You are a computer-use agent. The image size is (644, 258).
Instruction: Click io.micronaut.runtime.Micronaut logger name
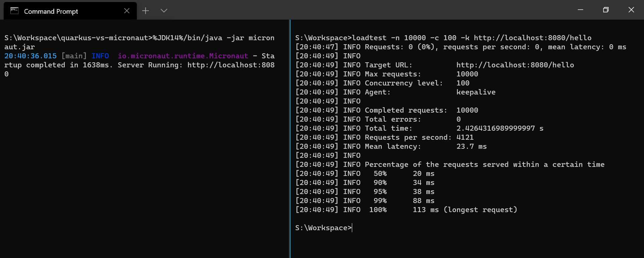click(183, 56)
